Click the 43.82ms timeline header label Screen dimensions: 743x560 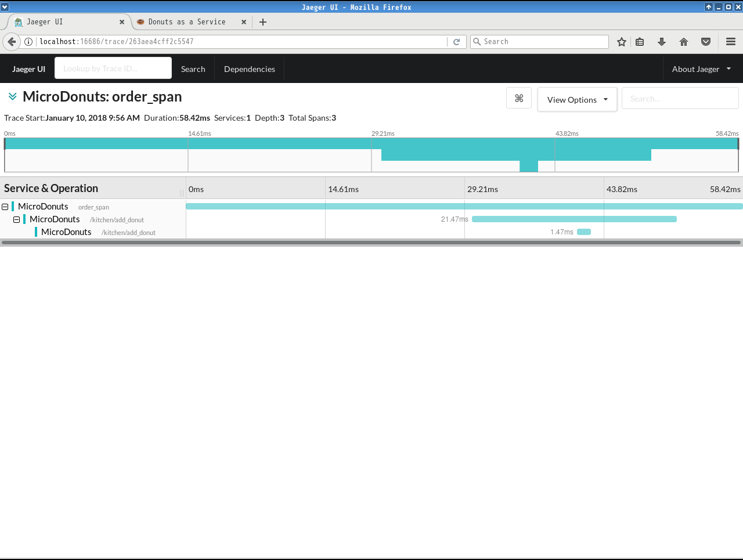pos(622,189)
